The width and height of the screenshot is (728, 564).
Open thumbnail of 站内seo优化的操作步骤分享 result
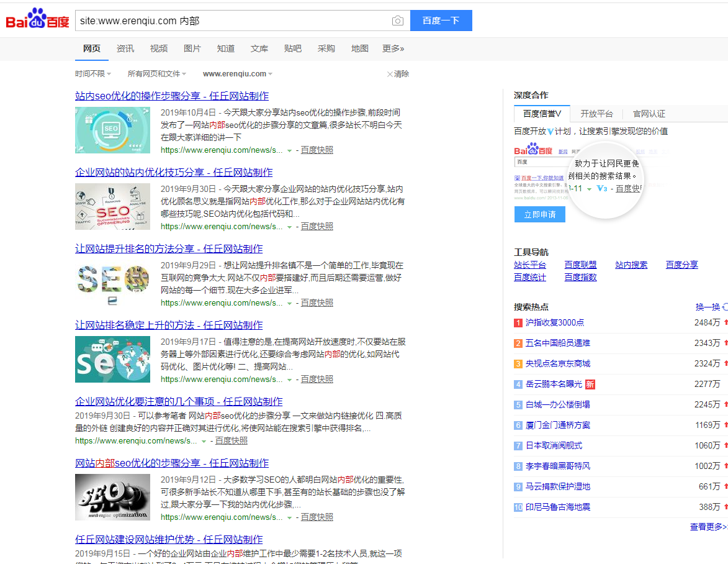tap(112, 130)
